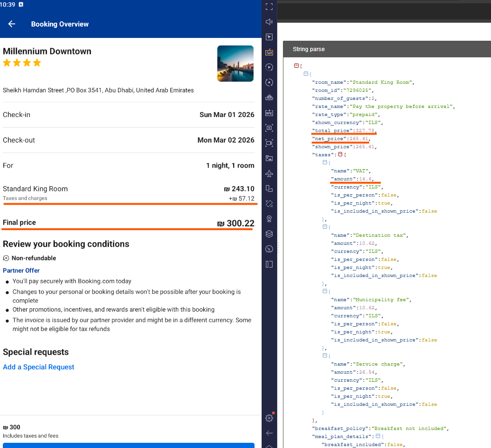491x448 pixels.
Task: Collapse the meal_plan_details object node
Action: [x=378, y=436]
